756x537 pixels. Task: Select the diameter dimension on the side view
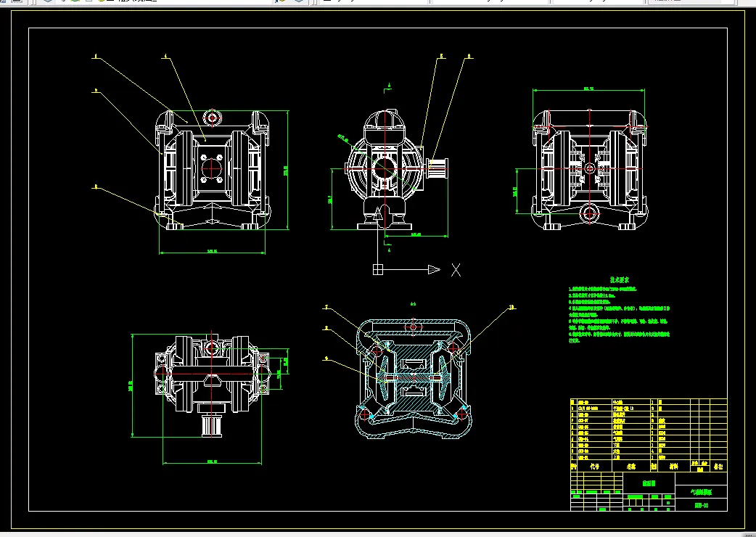pos(344,139)
